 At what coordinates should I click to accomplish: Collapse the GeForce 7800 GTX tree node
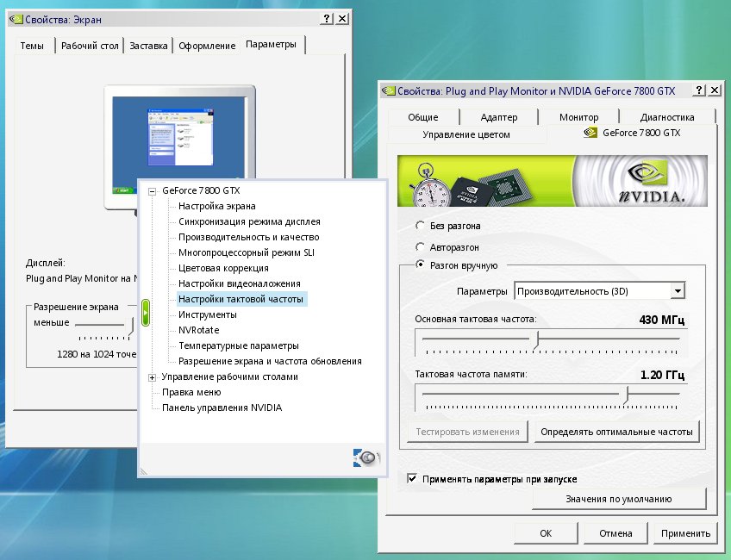tap(152, 191)
